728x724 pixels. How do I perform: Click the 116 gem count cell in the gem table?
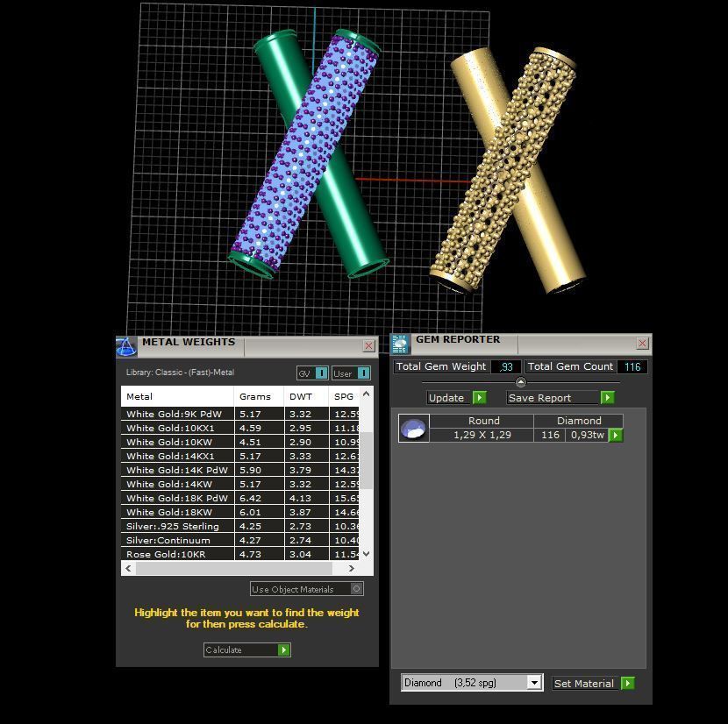coord(550,435)
